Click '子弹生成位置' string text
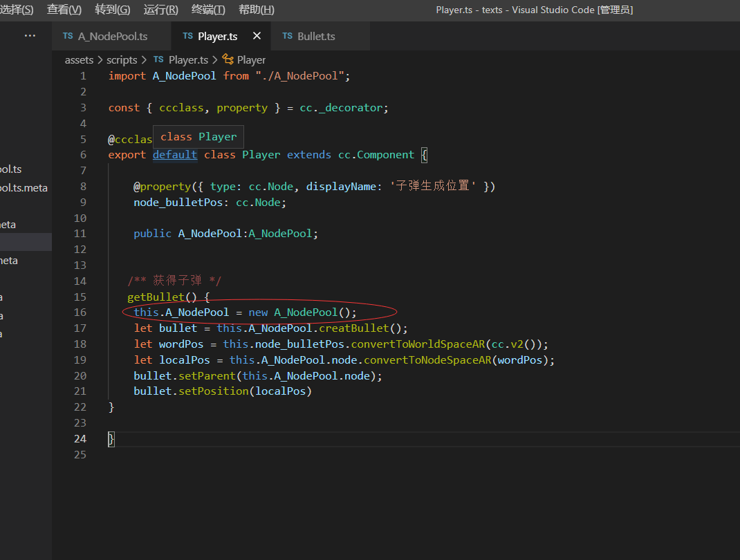The image size is (740, 560). click(433, 186)
